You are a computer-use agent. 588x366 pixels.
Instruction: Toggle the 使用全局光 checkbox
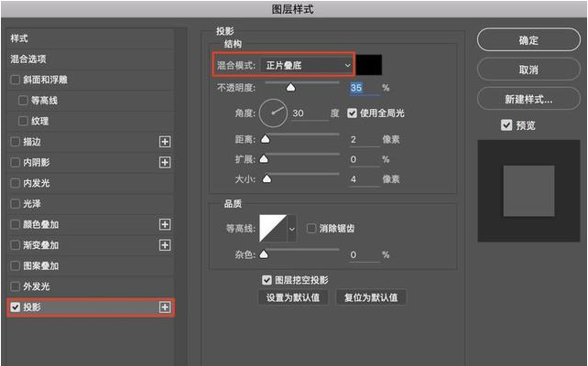[352, 113]
